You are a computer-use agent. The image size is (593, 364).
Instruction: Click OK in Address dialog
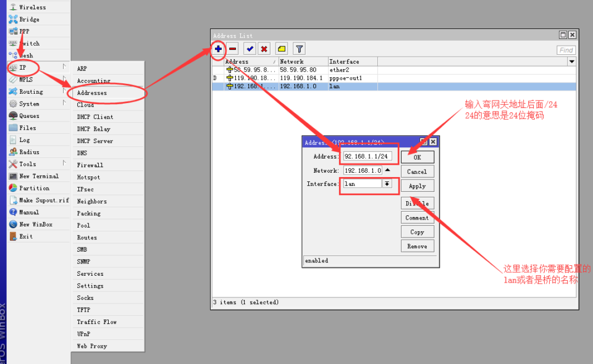417,157
